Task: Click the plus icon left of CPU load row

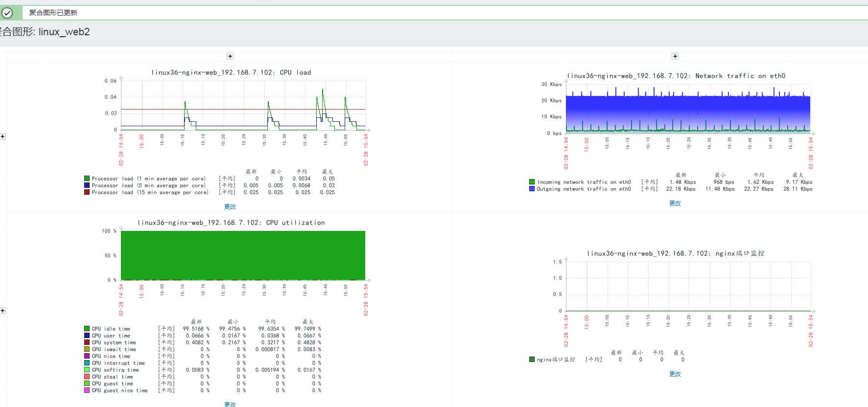Action: [2, 136]
